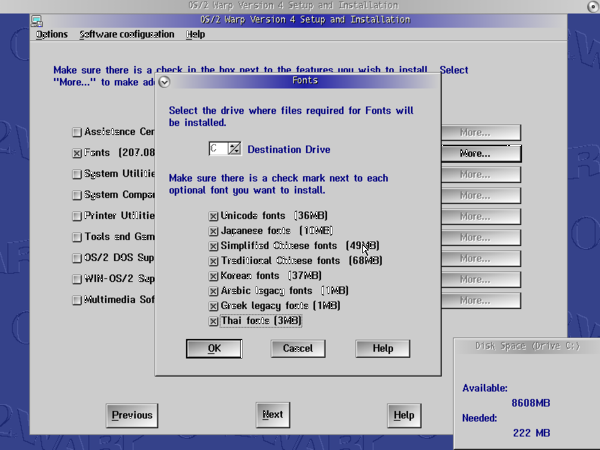The image size is (600, 450).
Task: Cancel the Fonts dialog
Action: click(298, 349)
